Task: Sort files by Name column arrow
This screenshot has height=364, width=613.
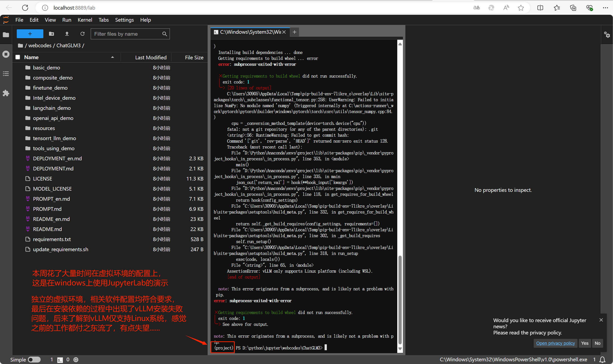Action: (113, 57)
